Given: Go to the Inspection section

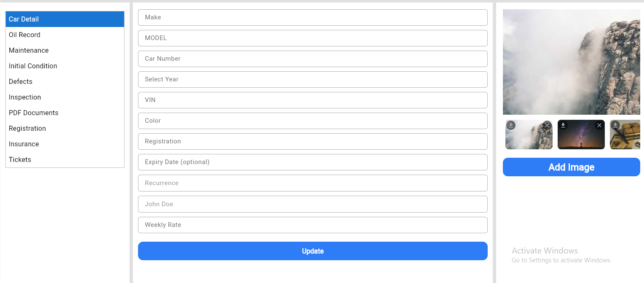Looking at the screenshot, I should [x=25, y=97].
